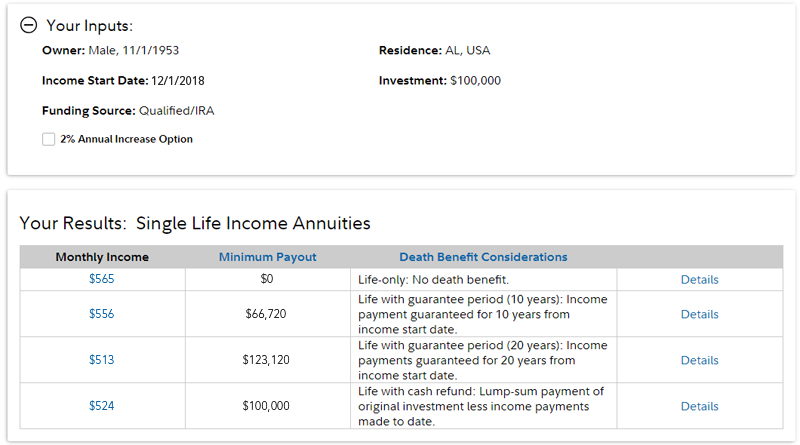Screen dimensions: 800x445
Task: Click the life with cash refund description
Action: 480,406
